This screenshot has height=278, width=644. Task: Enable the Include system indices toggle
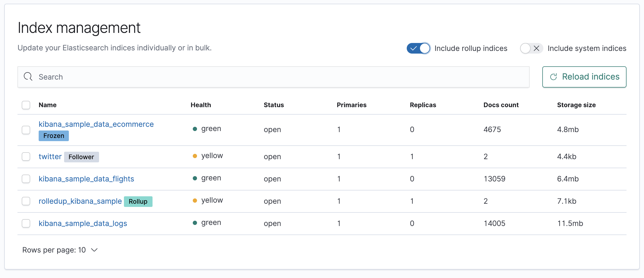(531, 48)
